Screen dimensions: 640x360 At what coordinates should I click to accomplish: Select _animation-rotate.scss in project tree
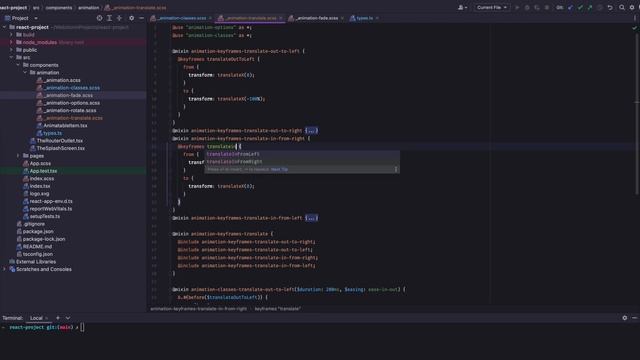(x=70, y=110)
